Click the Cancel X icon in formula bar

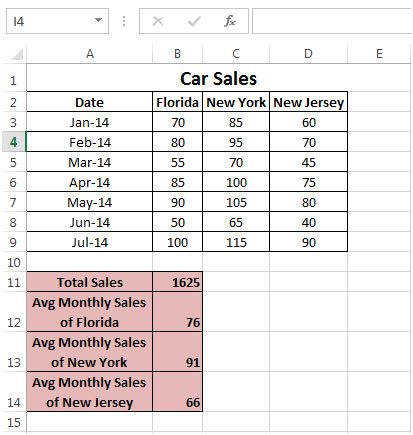(x=158, y=21)
